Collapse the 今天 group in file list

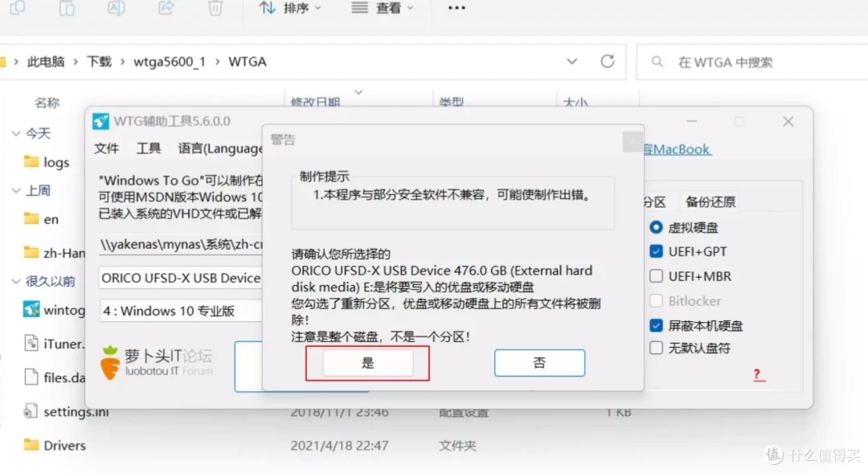tap(16, 133)
